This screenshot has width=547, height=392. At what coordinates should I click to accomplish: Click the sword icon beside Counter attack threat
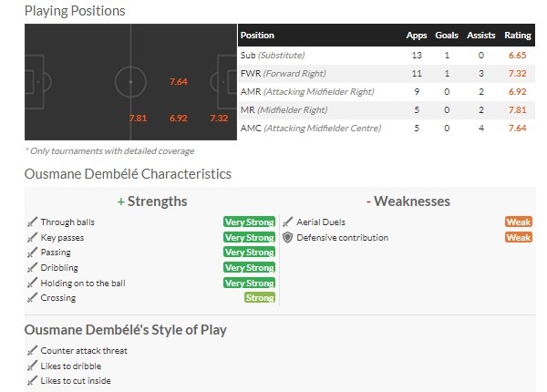pyautogui.click(x=32, y=350)
